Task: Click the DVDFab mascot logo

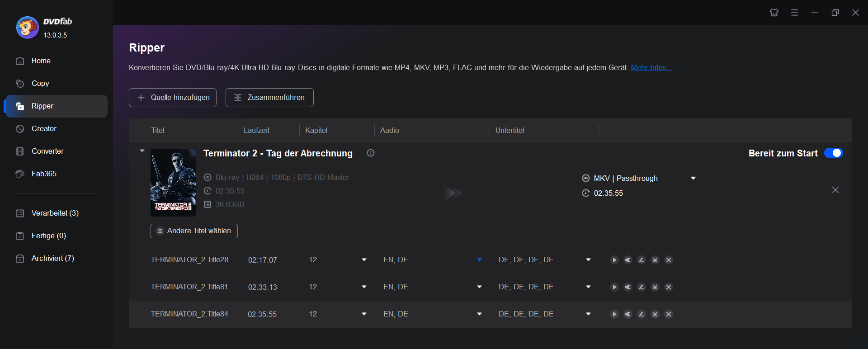Action: 27,28
